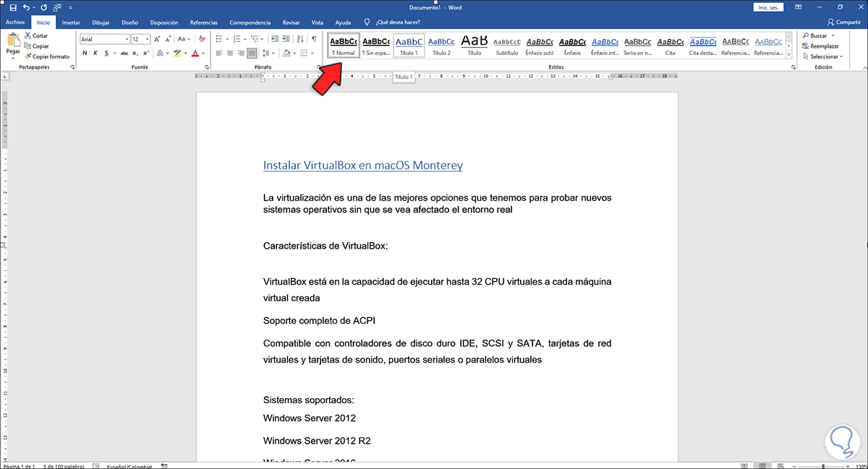Apply the red font color
Viewport: 868px width, 469px height.
click(195, 53)
